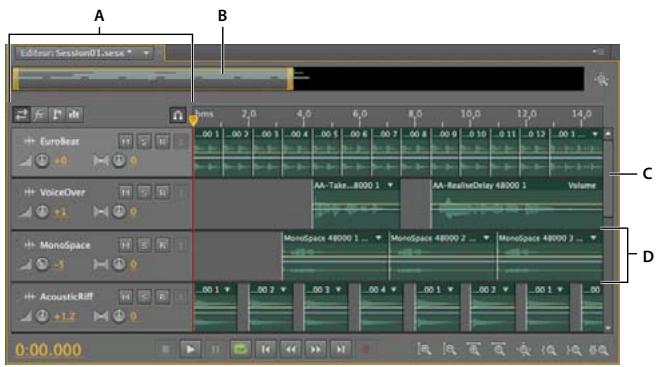Open MonoSpace 48000 2 clip menu arrow
Viewport: 659px width, 367px height.
pos(486,238)
